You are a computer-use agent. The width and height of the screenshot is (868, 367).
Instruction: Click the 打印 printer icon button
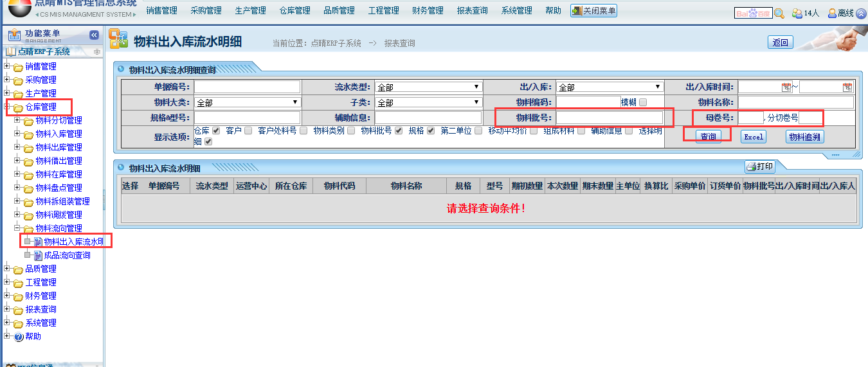[x=759, y=166]
